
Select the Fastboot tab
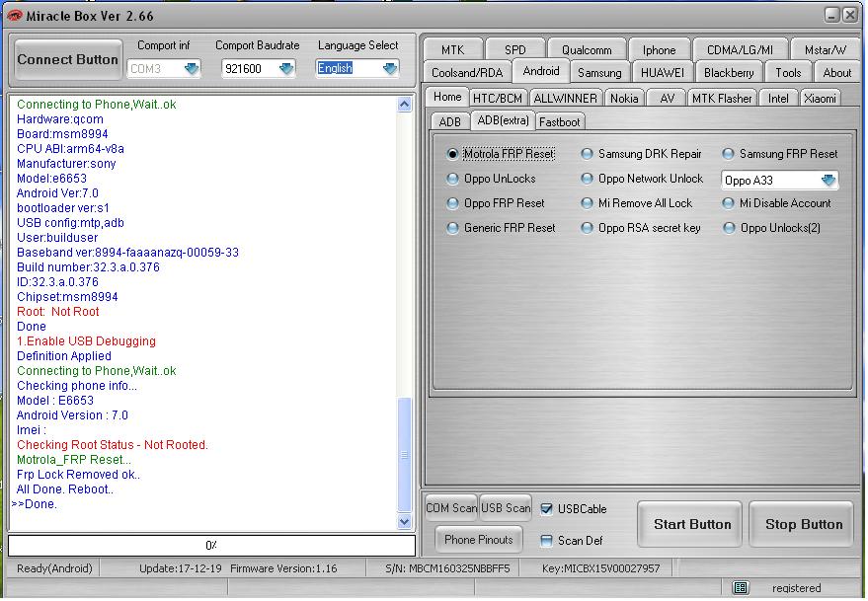(560, 121)
